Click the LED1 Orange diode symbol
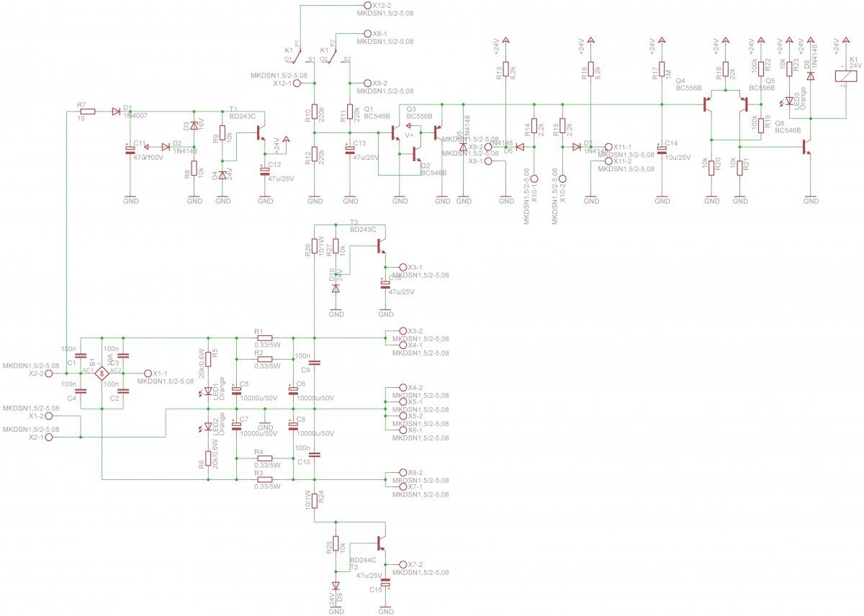This screenshot has height=616, width=864. [208, 391]
